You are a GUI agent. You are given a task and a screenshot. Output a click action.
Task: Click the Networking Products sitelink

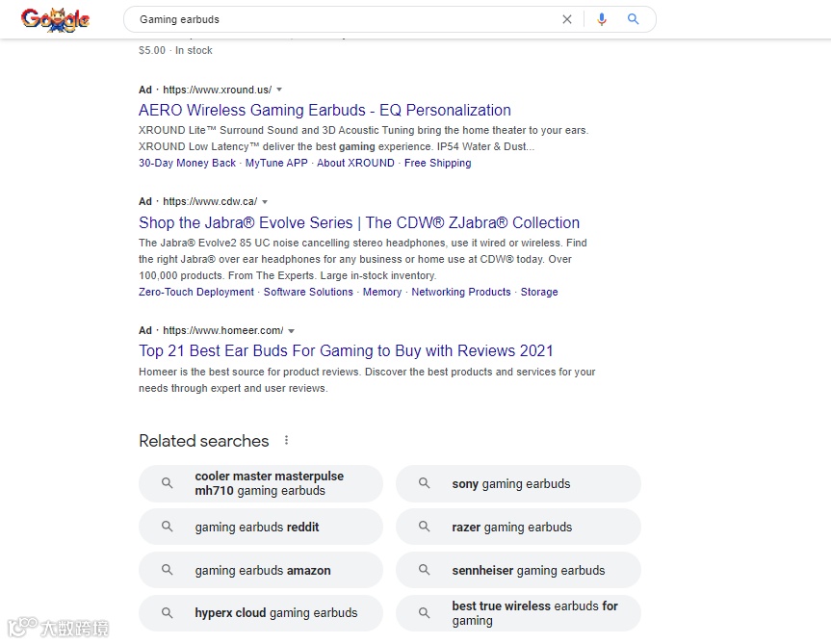pyautogui.click(x=461, y=292)
